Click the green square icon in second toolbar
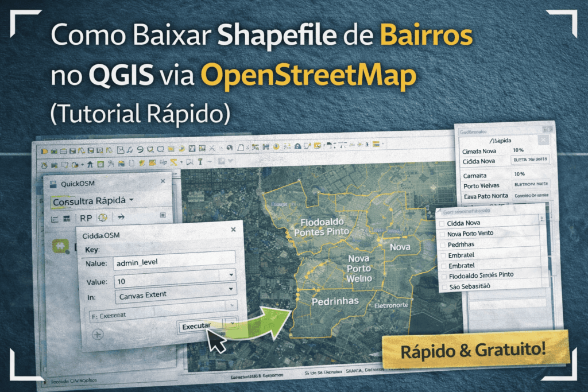 click(x=100, y=164)
